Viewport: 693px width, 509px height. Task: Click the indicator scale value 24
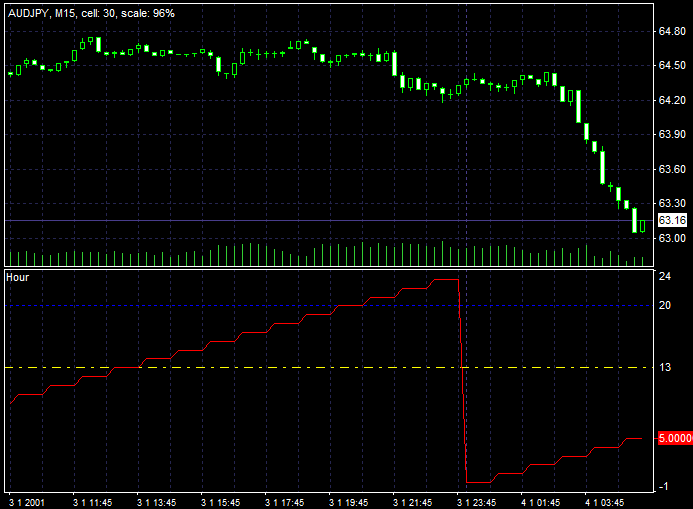[665, 276]
